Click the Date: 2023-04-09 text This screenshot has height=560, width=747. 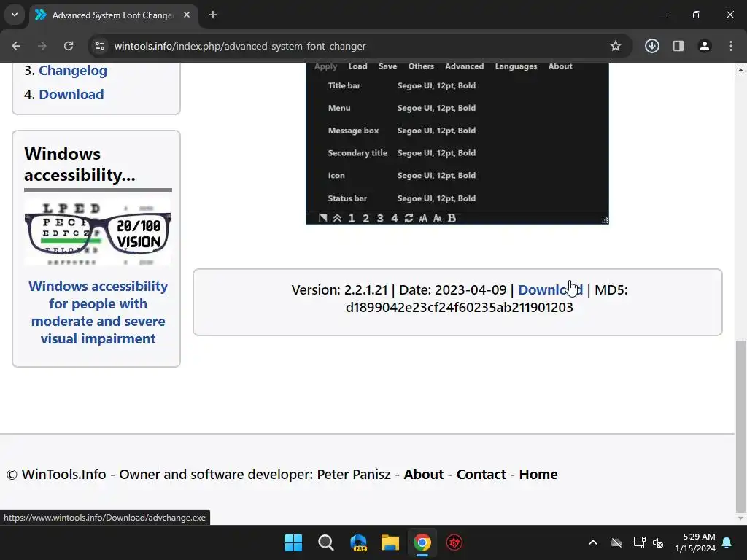[x=452, y=289]
